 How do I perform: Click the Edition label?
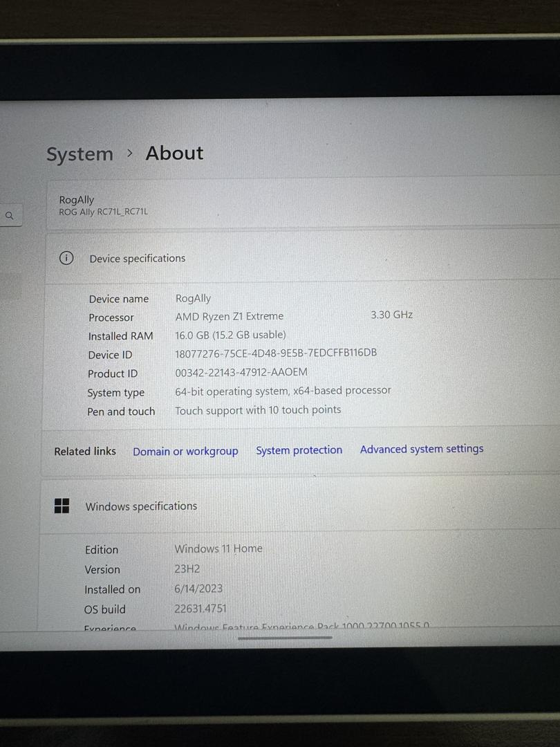(x=102, y=550)
